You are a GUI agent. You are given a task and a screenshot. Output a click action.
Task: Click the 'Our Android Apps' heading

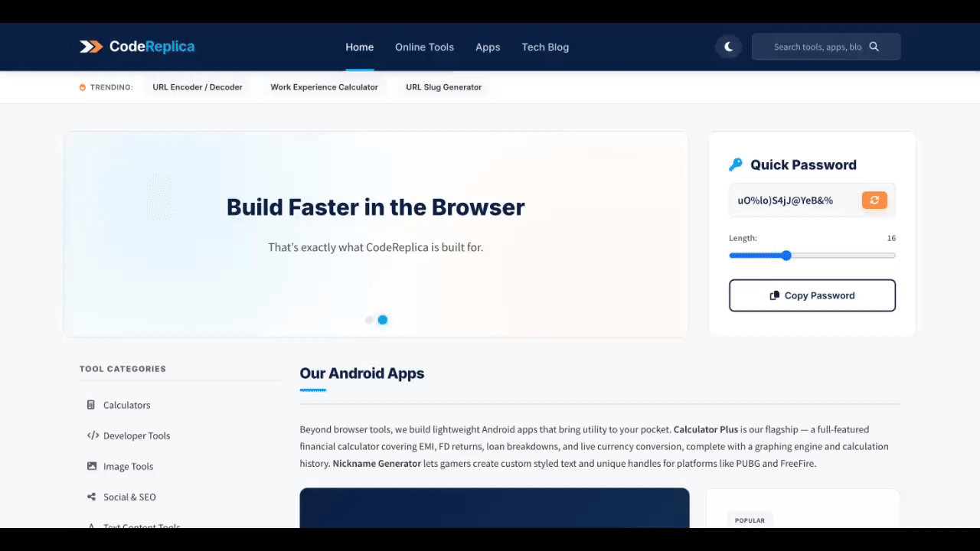(362, 373)
